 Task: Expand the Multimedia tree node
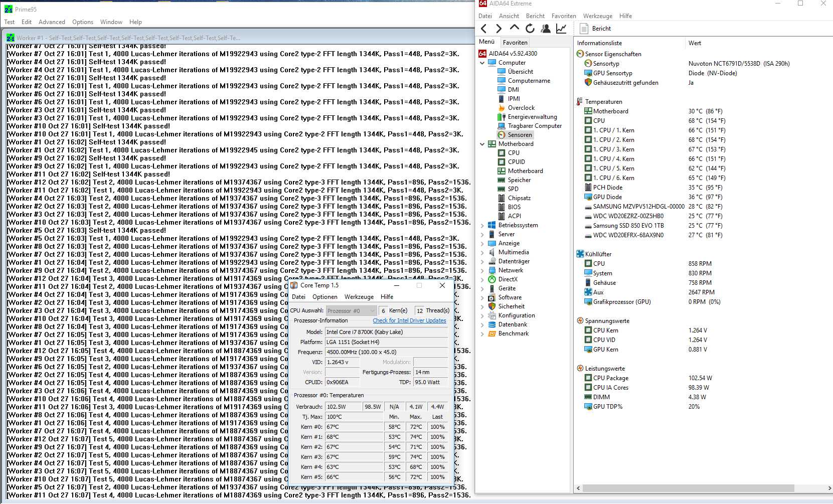click(x=482, y=252)
